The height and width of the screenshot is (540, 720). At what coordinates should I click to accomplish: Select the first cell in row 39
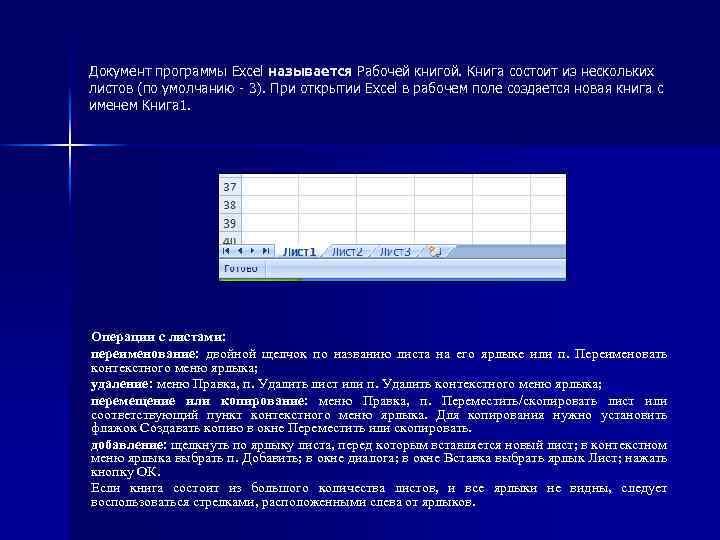[270, 223]
